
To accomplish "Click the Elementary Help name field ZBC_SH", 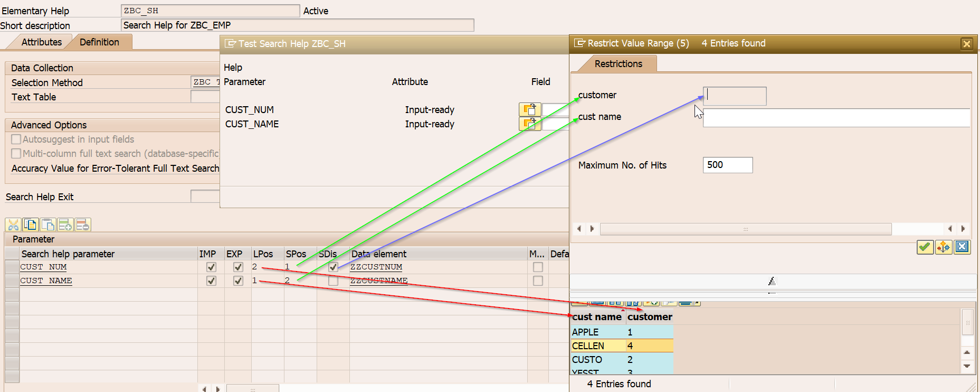I will pos(211,11).
